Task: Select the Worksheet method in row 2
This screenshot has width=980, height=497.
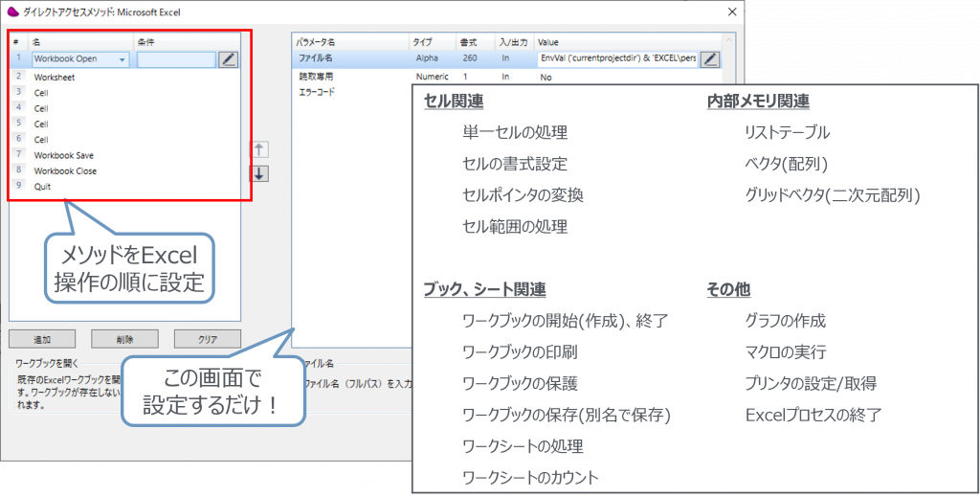Action: [x=55, y=77]
